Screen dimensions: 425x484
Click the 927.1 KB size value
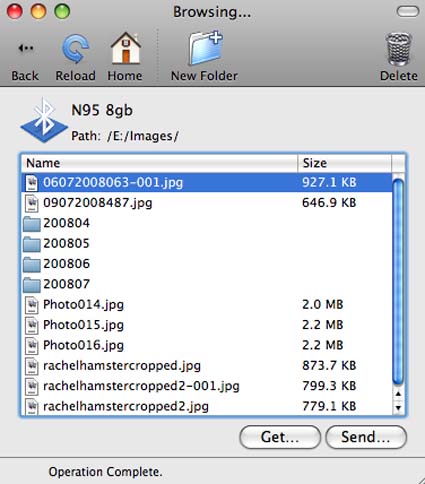[329, 182]
